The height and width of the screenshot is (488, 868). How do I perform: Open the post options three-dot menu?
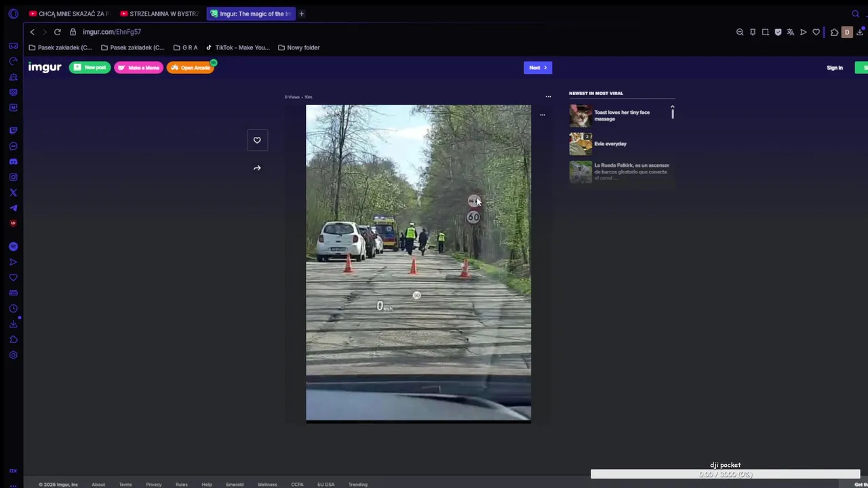pos(548,97)
